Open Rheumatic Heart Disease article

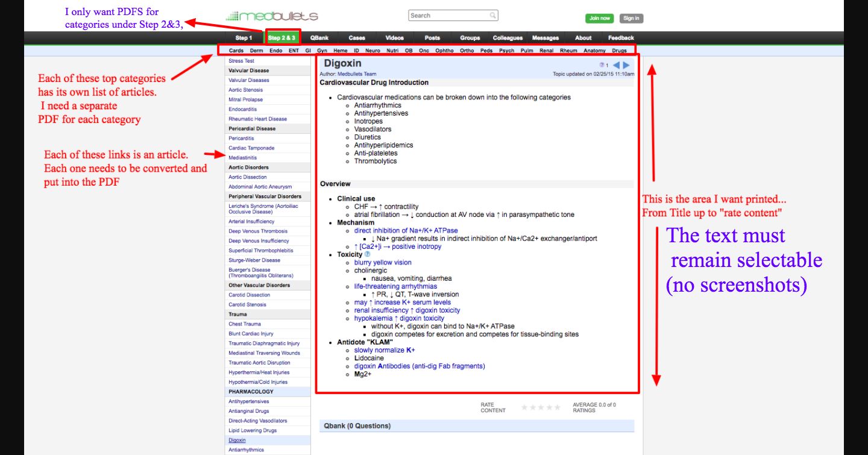tap(258, 119)
